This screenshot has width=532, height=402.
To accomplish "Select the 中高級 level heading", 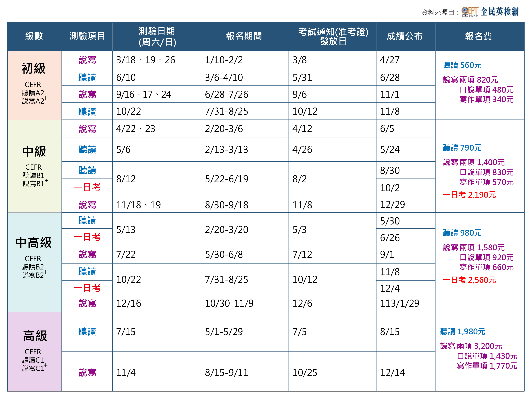I will coord(33,242).
